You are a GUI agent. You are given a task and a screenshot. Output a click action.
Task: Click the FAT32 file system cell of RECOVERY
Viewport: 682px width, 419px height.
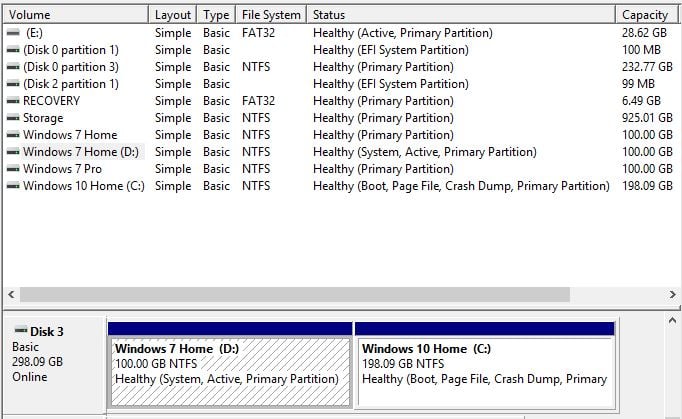pyautogui.click(x=258, y=101)
